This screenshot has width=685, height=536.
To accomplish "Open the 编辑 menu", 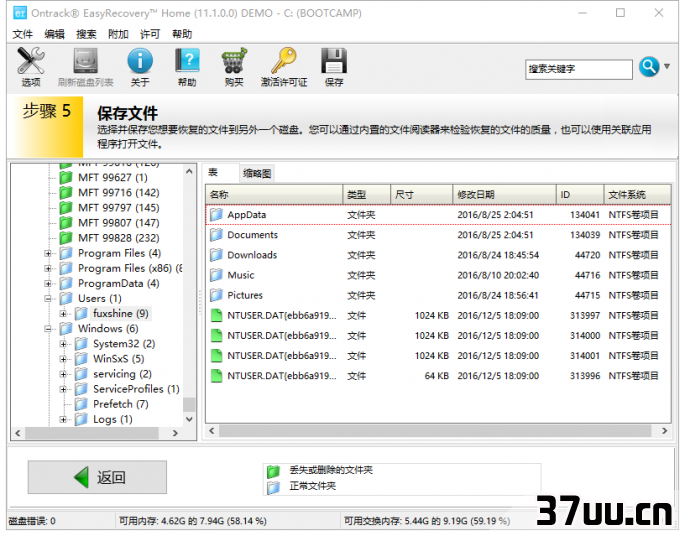I will (x=54, y=34).
